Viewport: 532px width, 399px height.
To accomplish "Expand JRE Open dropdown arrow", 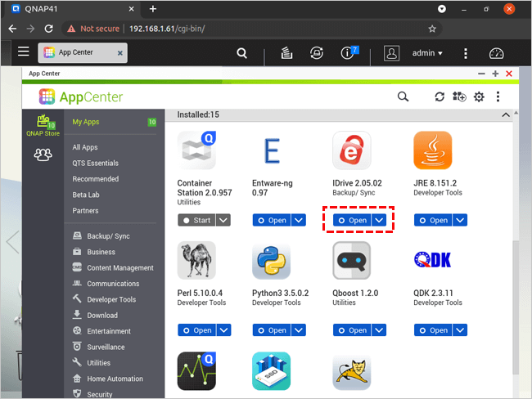I will click(x=460, y=220).
